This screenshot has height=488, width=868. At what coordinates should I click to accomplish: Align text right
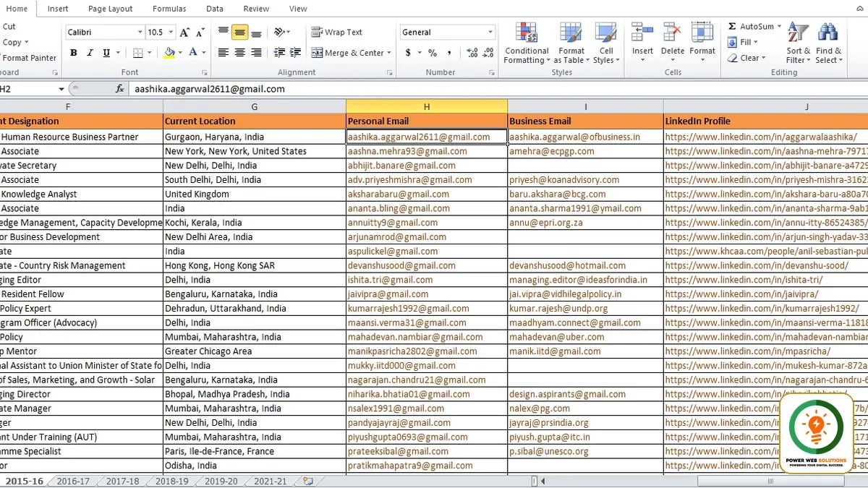pos(256,53)
